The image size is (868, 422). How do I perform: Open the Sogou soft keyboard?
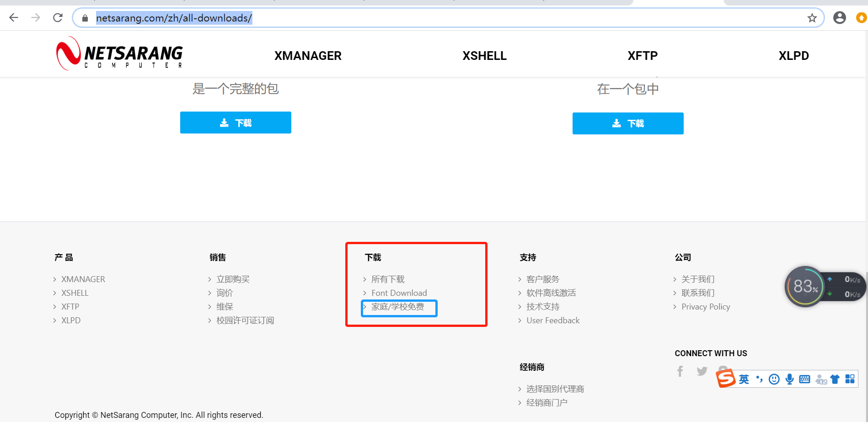804,379
